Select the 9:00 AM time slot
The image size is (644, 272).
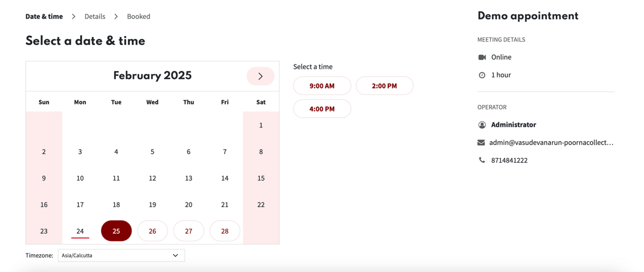pos(322,85)
